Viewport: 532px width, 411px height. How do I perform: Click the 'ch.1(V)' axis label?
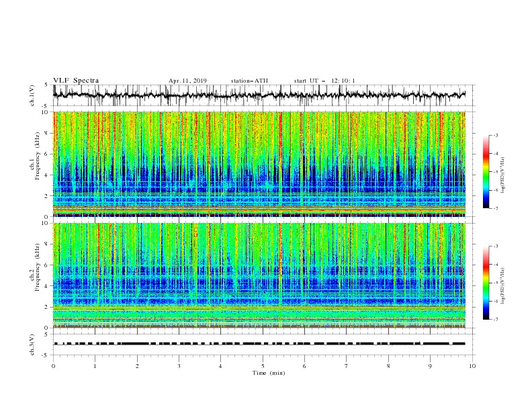32,95
